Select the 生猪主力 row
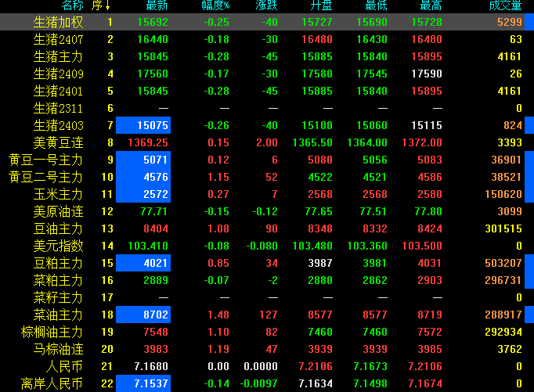534x392 pixels. 267,56
